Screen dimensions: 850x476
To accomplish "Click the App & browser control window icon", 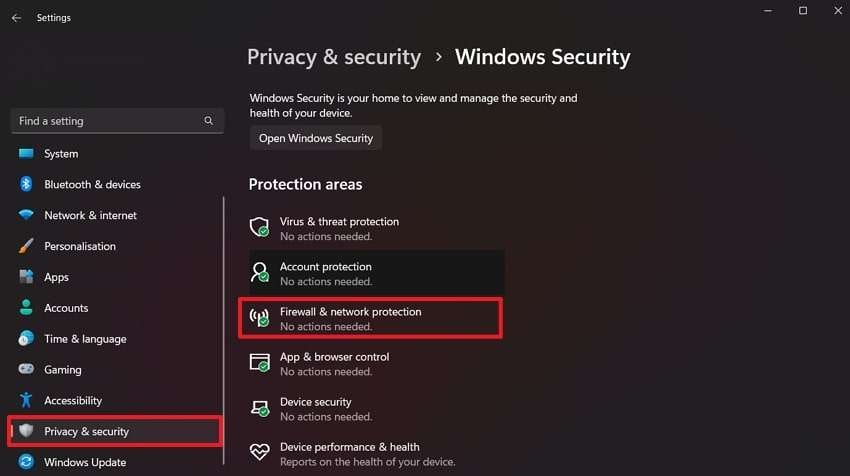I will (260, 363).
